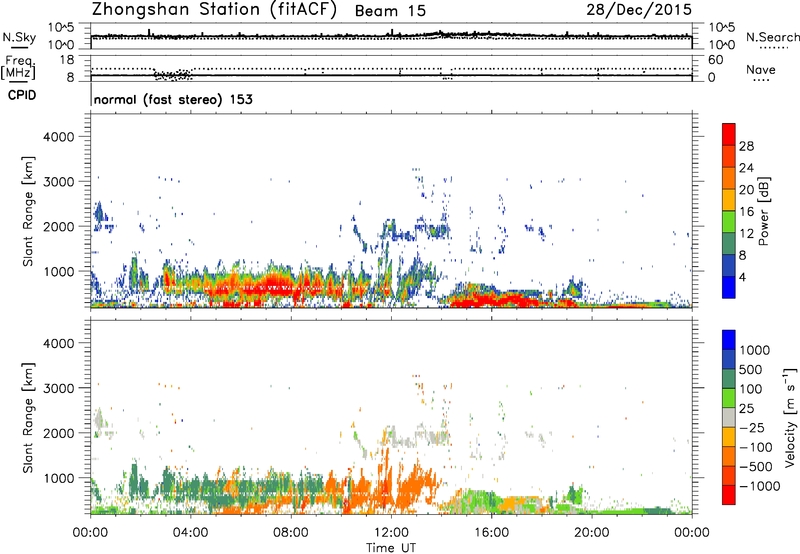Select the '16:00' time axis label
This screenshot has height=554, width=800.
(x=491, y=533)
